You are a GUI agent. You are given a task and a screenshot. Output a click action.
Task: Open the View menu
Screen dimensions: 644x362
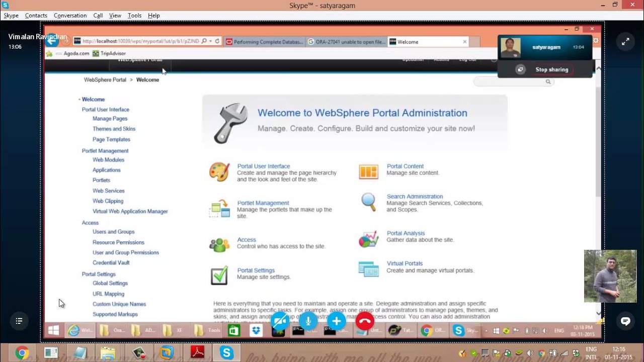(x=115, y=16)
